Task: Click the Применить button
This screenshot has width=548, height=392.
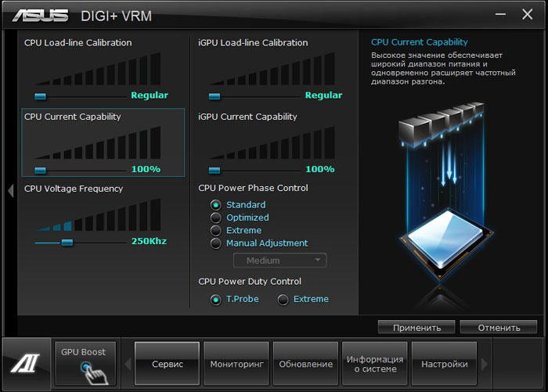Action: pos(416,327)
